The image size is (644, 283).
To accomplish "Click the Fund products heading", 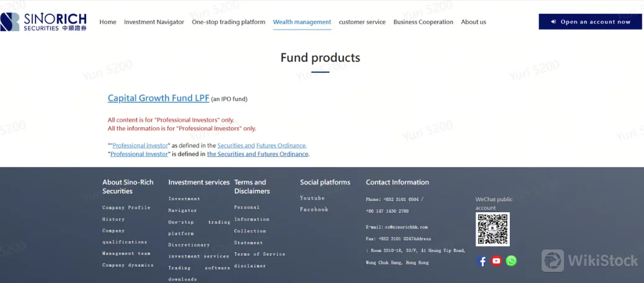I will [320, 57].
